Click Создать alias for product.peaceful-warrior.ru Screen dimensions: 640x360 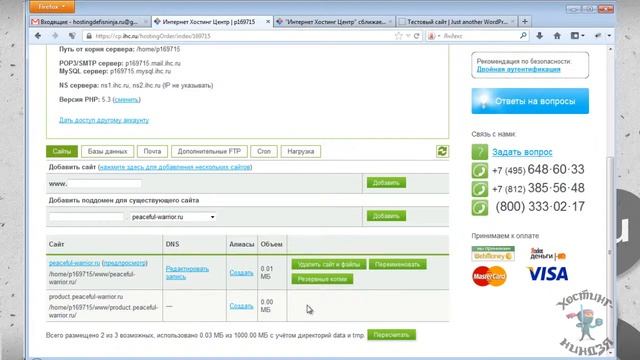(241, 306)
